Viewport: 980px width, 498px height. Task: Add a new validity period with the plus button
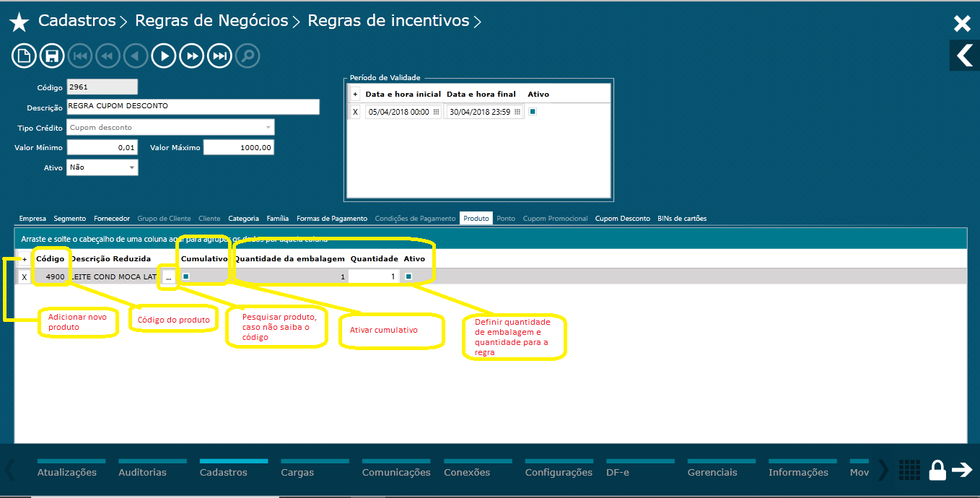tap(355, 94)
